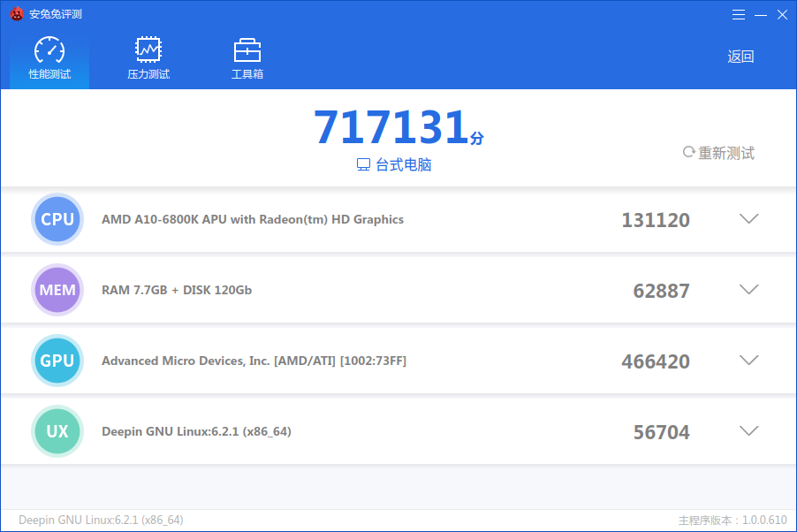Select the 性能测试 performance test icon
The width and height of the screenshot is (797, 532).
49,50
